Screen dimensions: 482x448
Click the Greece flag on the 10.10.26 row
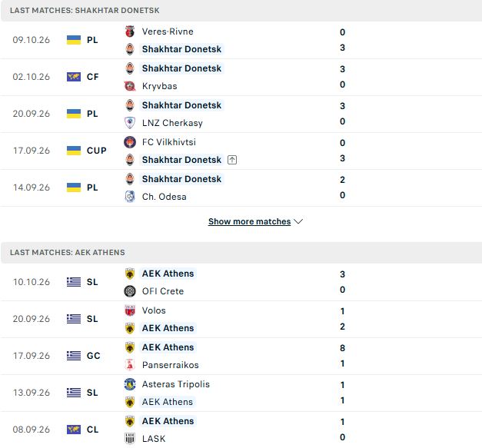(74, 282)
